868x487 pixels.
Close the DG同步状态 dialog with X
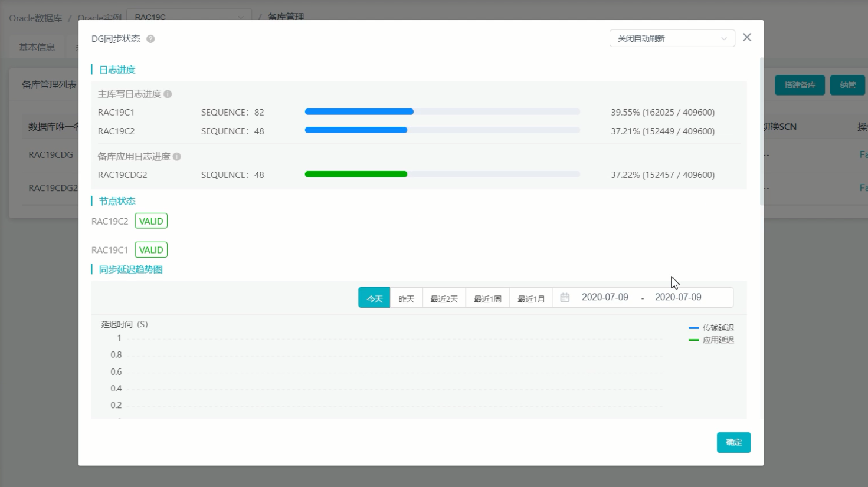click(x=747, y=37)
